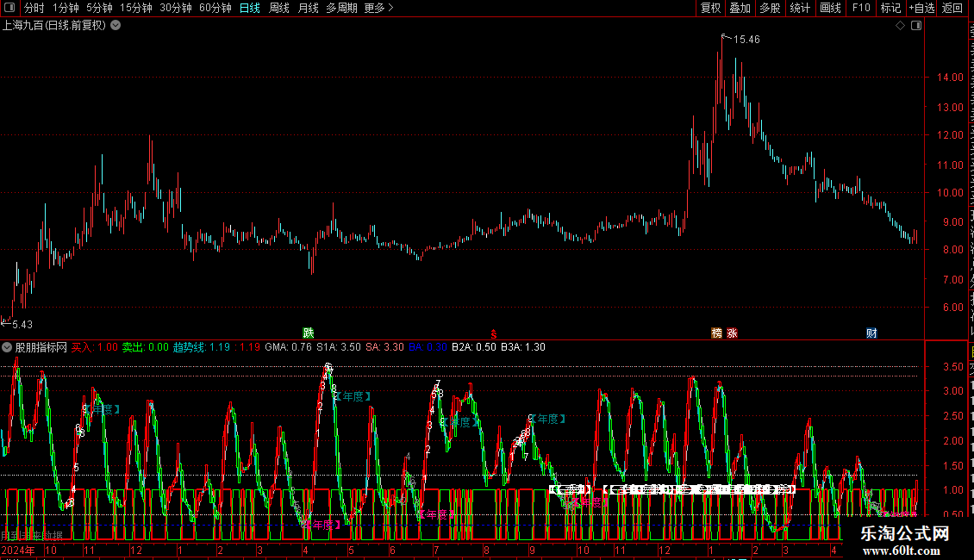Expand the 股朋指标网 indicator dropdown circle
Image resolution: width=974 pixels, height=560 pixels.
7,347
